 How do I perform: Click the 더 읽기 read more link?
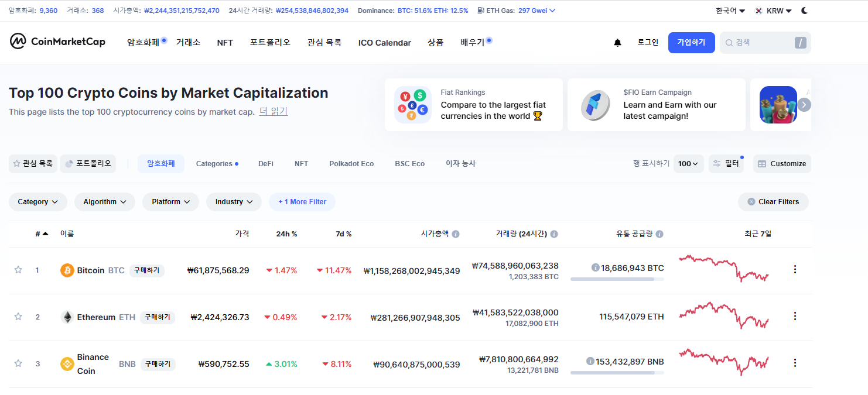(x=274, y=111)
